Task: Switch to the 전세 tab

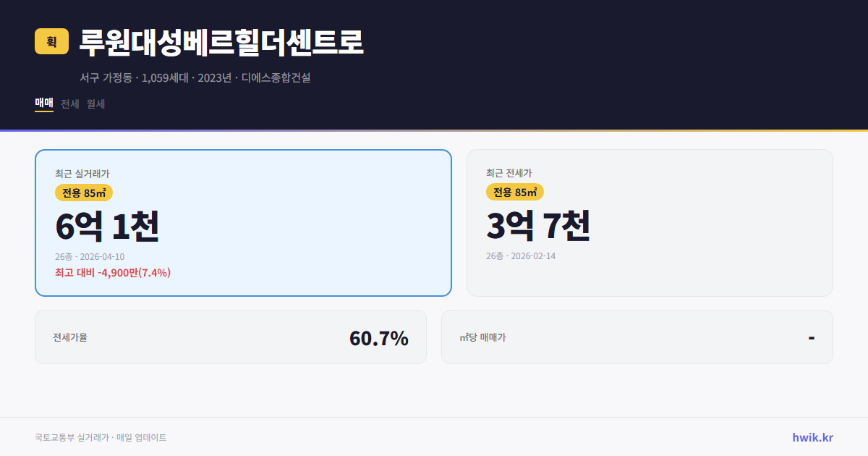Action: [68, 104]
